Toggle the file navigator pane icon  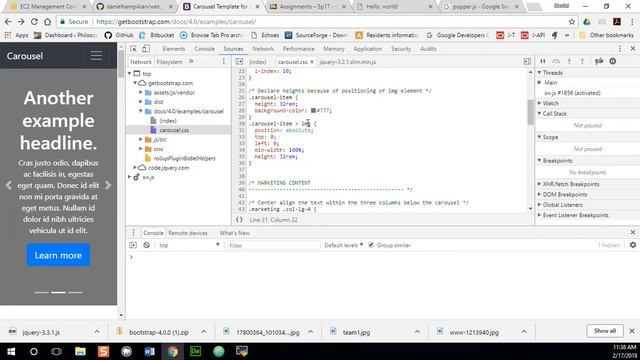click(239, 62)
